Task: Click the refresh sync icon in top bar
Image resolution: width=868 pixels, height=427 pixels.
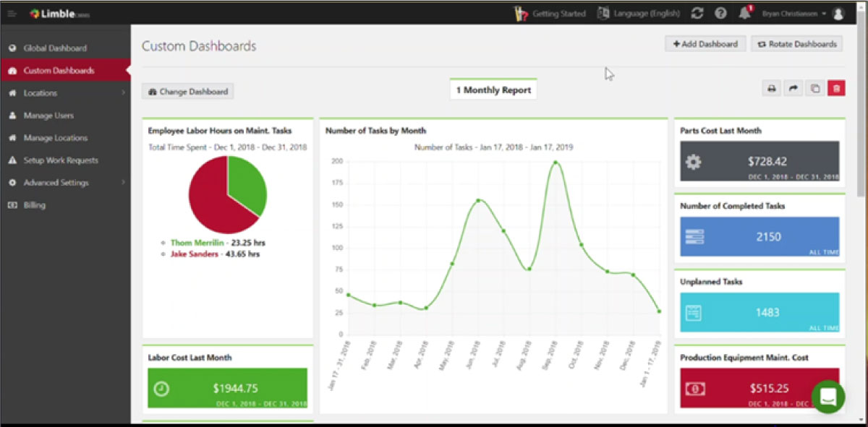Action: coord(697,13)
